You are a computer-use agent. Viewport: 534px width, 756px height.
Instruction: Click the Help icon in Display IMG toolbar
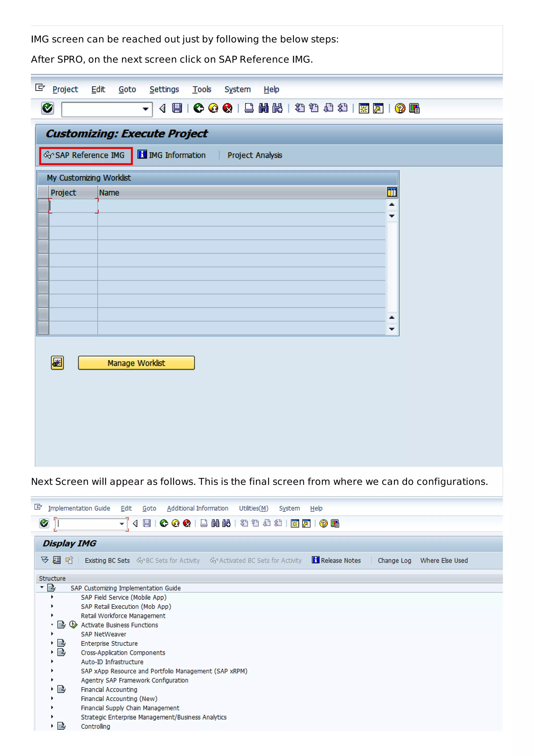(323, 523)
